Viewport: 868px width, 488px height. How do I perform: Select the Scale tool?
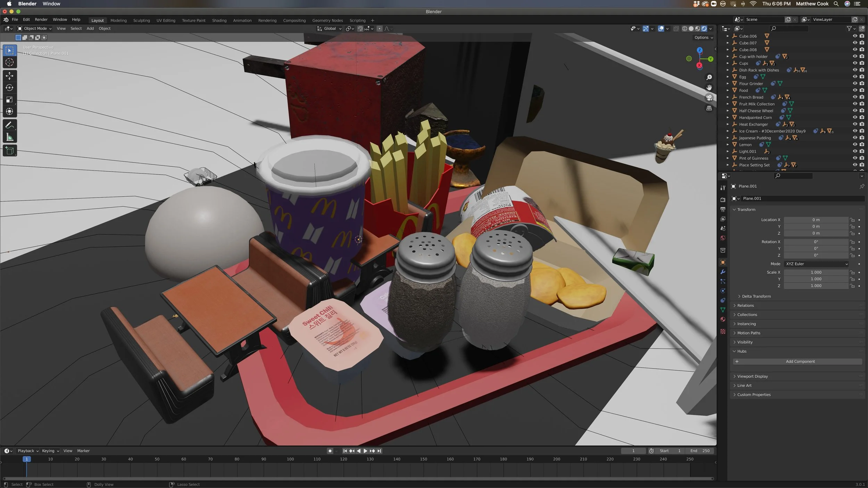[10, 100]
